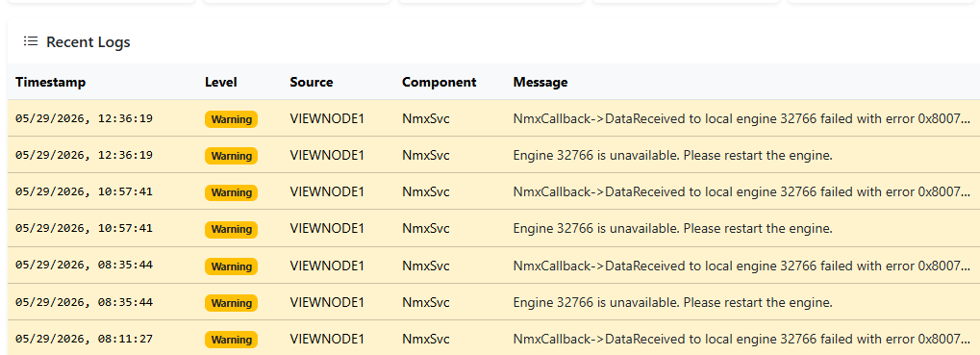Click the Recent Logs heading

(x=88, y=42)
